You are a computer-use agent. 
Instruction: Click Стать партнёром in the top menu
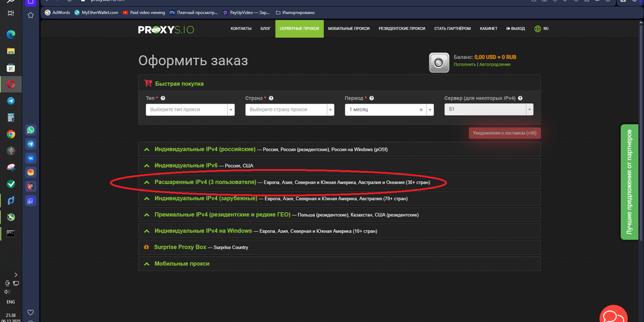[x=452, y=29]
